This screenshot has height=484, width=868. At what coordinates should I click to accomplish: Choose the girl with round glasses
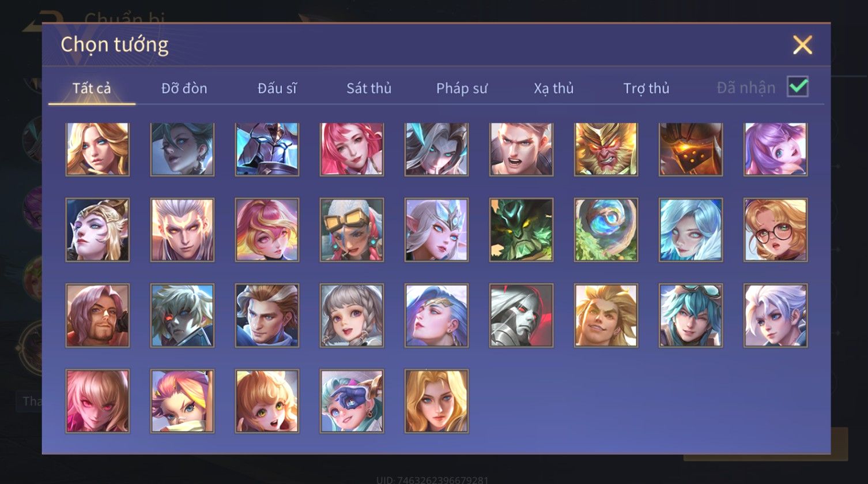coord(775,230)
